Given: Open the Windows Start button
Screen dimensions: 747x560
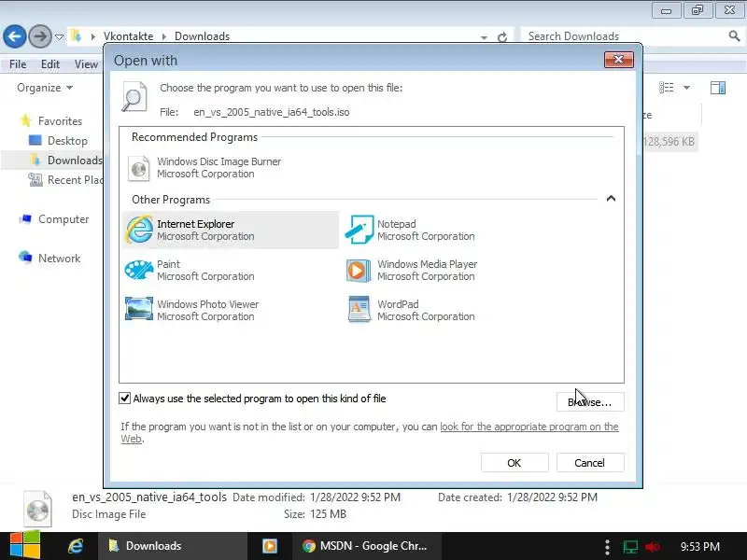Looking at the screenshot, I should click(x=25, y=546).
